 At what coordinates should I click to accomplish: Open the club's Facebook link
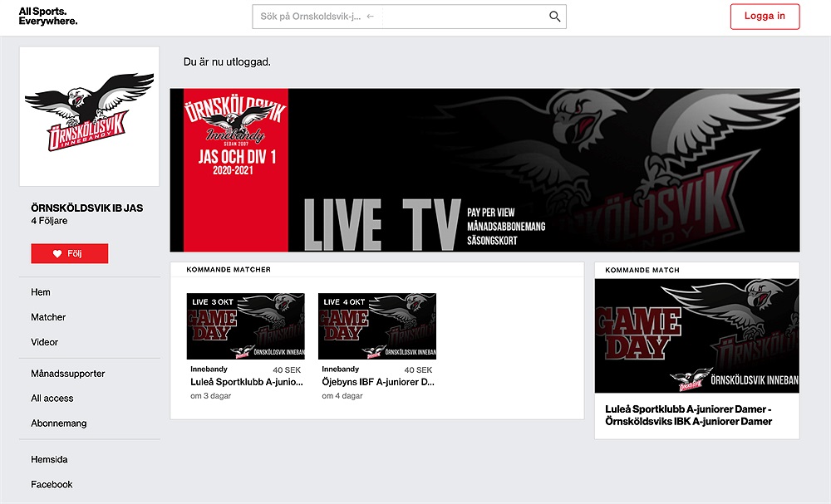(52, 484)
